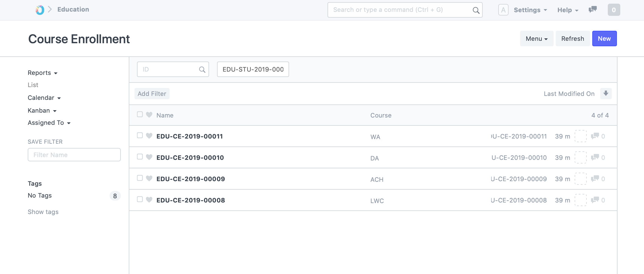Image resolution: width=644 pixels, height=274 pixels.
Task: Expand the Assigned To sidebar dropdown
Action: pos(49,123)
